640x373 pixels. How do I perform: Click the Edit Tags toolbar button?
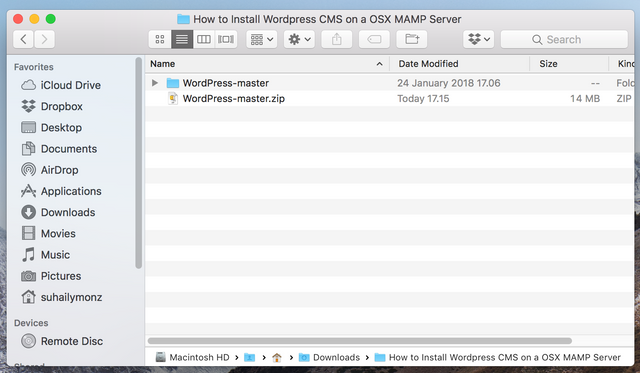coord(374,40)
